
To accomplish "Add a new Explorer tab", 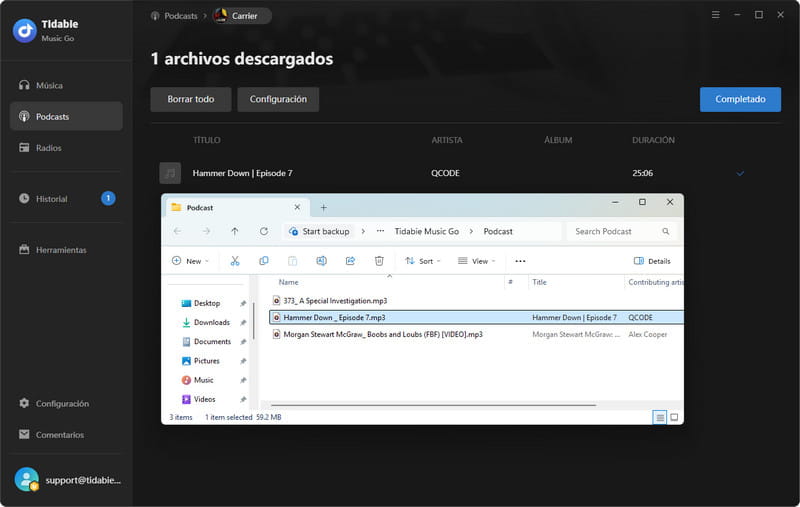I will (323, 208).
